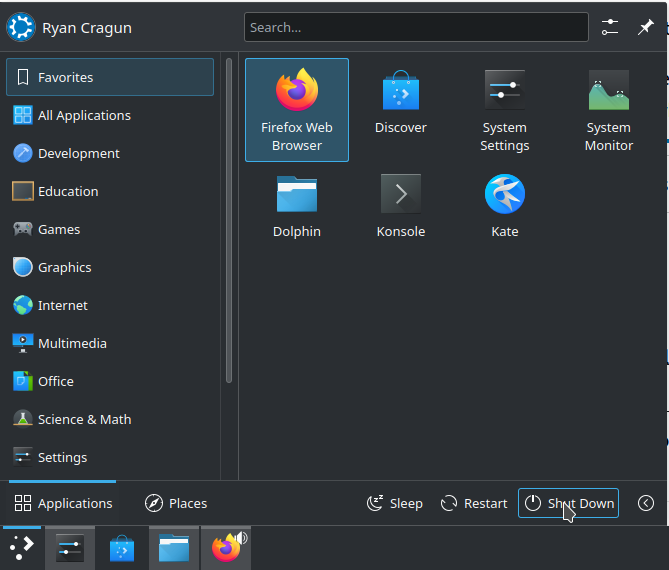669x570 pixels.
Task: Open the Development category
Action: (x=110, y=153)
